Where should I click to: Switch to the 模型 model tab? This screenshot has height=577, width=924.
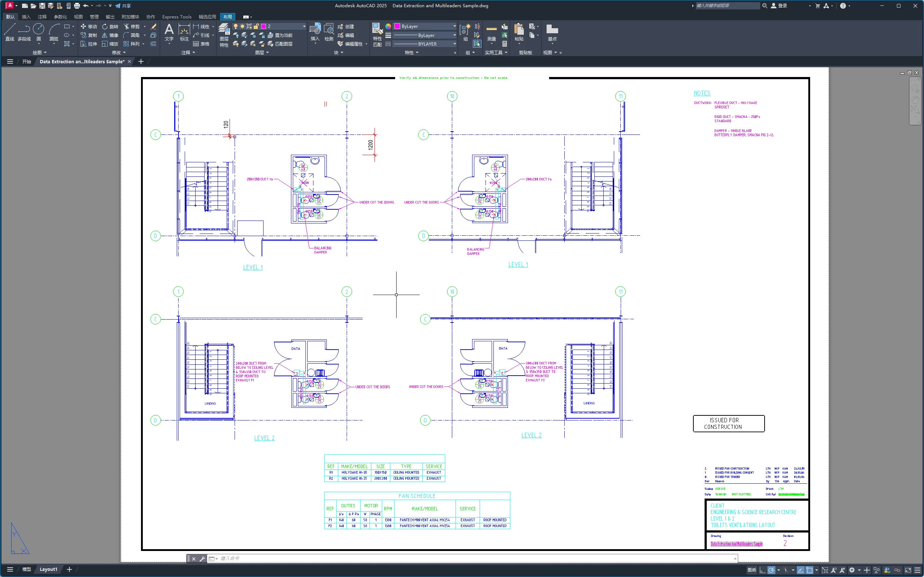(26, 569)
